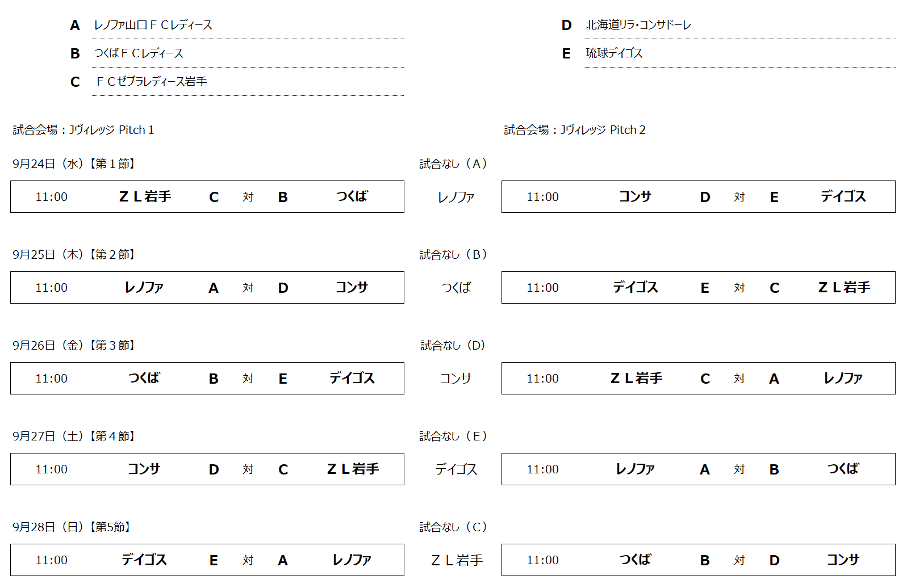The image size is (907, 588).
Task: Select the 9月24日（水）第1節 date heading
Action: tap(75, 164)
